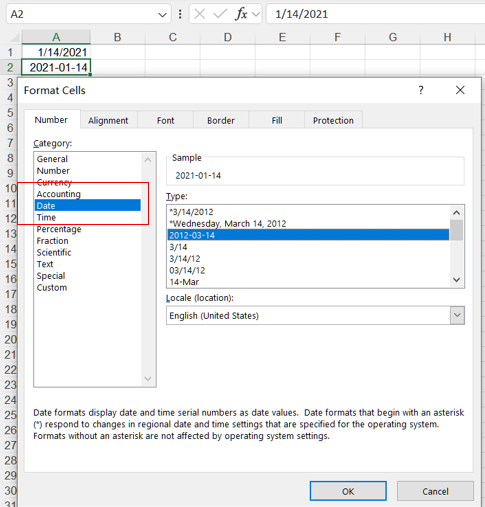Click the Name Box options dots icon

point(180,14)
